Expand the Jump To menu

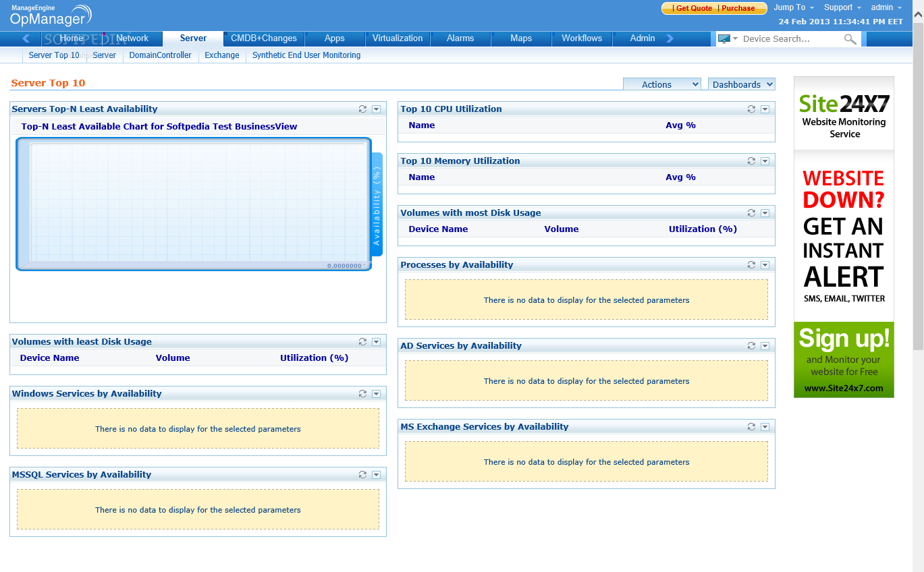pyautogui.click(x=794, y=7)
